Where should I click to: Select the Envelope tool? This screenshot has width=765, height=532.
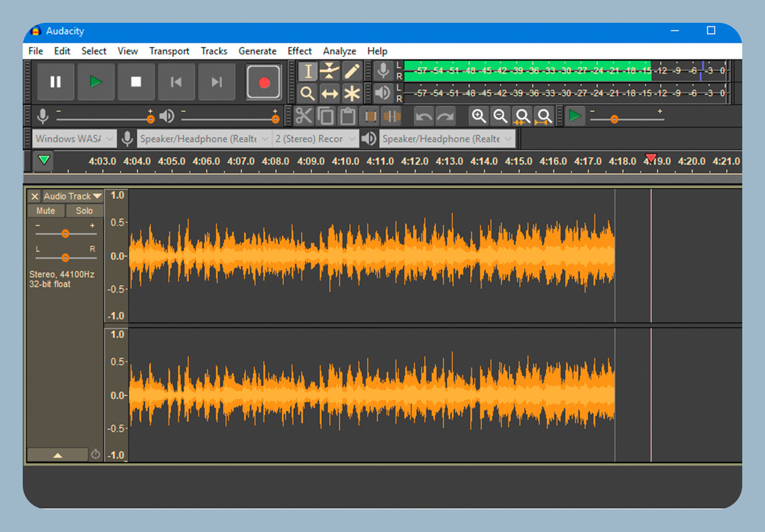[329, 71]
